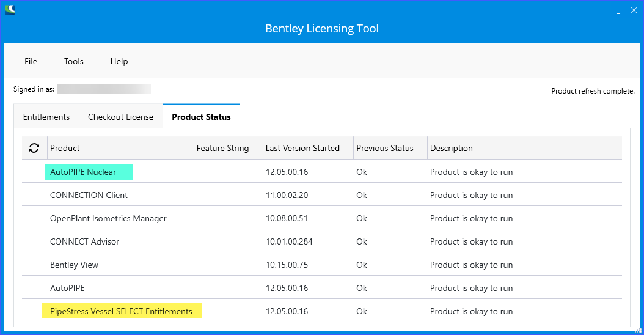Select the Product Status tab
The width and height of the screenshot is (644, 335).
click(201, 117)
